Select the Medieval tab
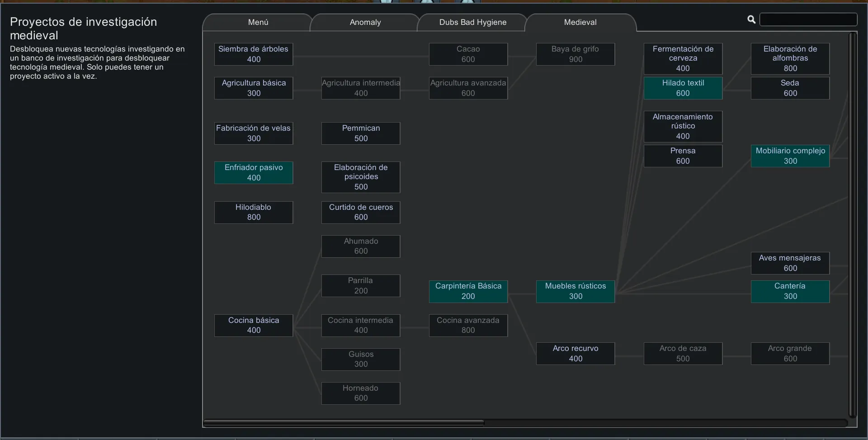 580,22
